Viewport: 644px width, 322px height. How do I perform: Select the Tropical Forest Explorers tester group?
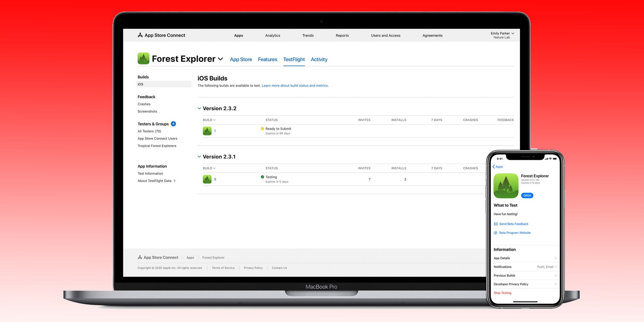(157, 146)
